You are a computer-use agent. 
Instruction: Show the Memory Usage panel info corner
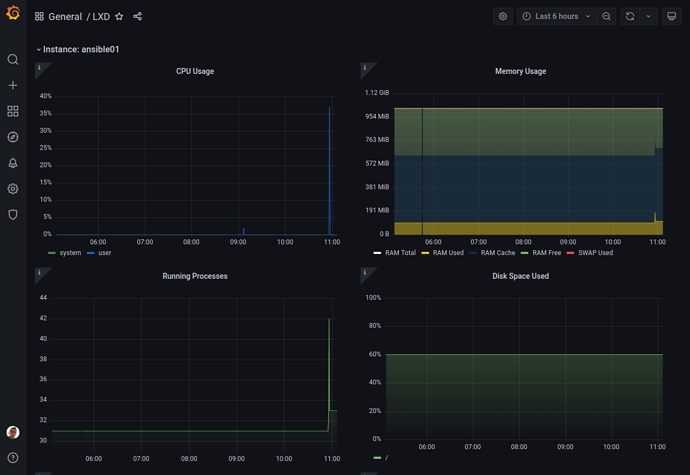pos(366,68)
